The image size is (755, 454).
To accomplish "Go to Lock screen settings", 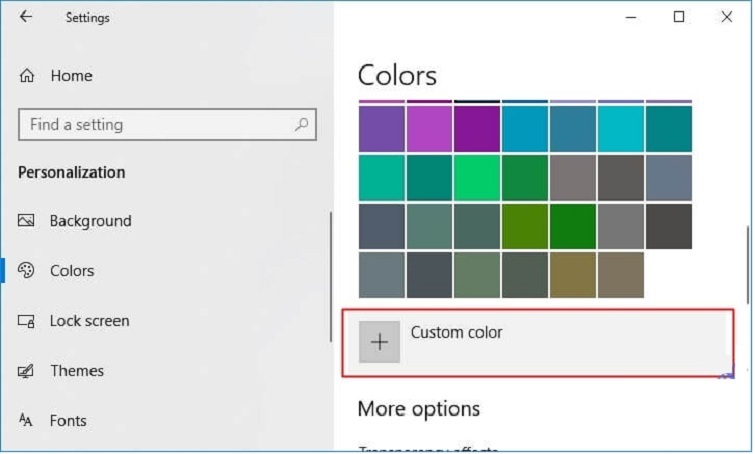I will (89, 321).
